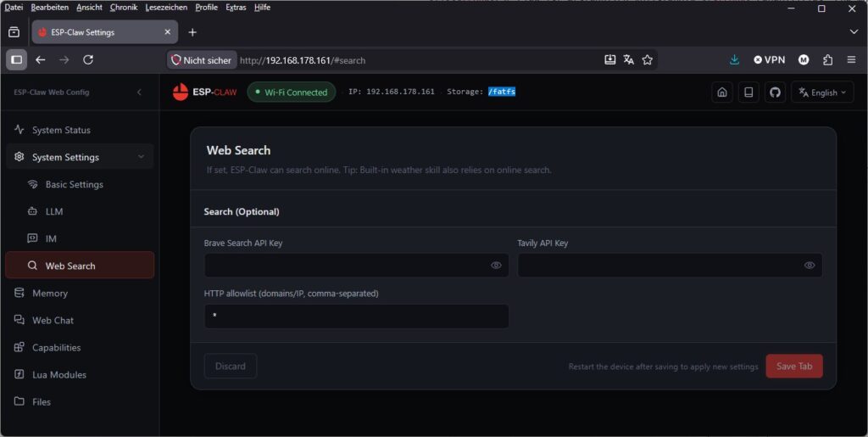Close the ESP-Claw Settings tab
The width and height of the screenshot is (868, 437).
(168, 32)
